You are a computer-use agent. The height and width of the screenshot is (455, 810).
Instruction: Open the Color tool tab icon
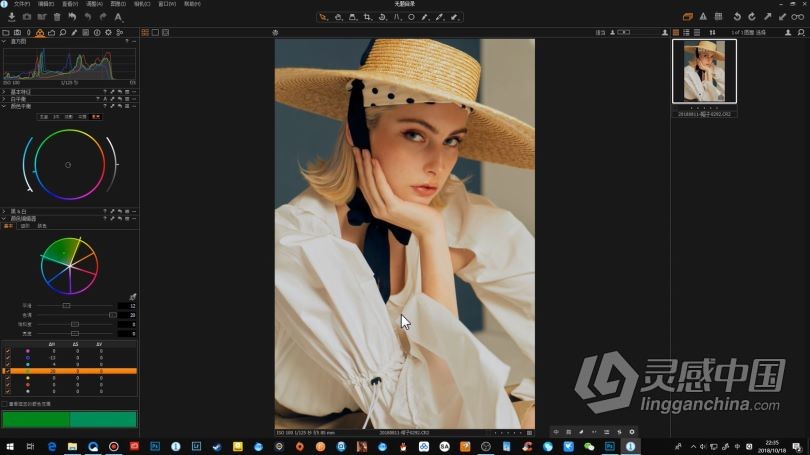pos(40,33)
